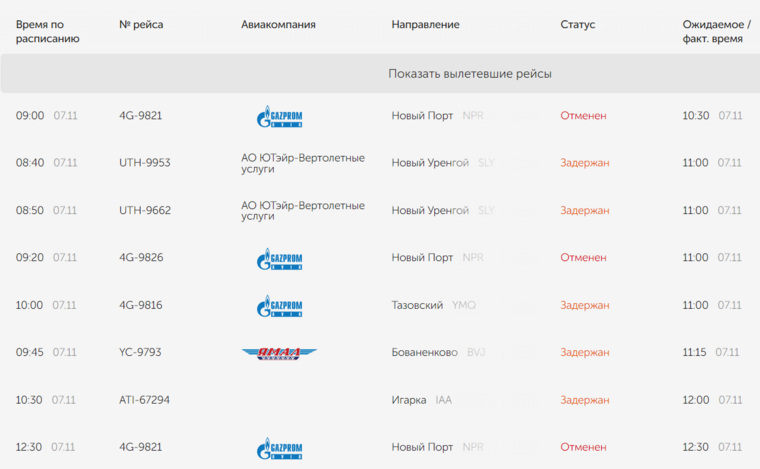Click Gazprom logo for flight 09:00 4G-9821
The height and width of the screenshot is (469, 760).
click(x=279, y=116)
